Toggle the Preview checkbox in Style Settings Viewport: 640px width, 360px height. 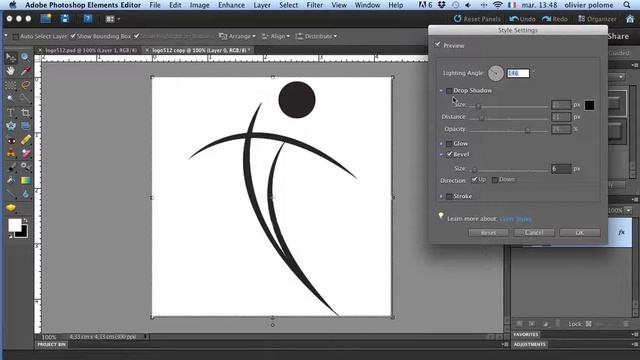[x=438, y=45]
